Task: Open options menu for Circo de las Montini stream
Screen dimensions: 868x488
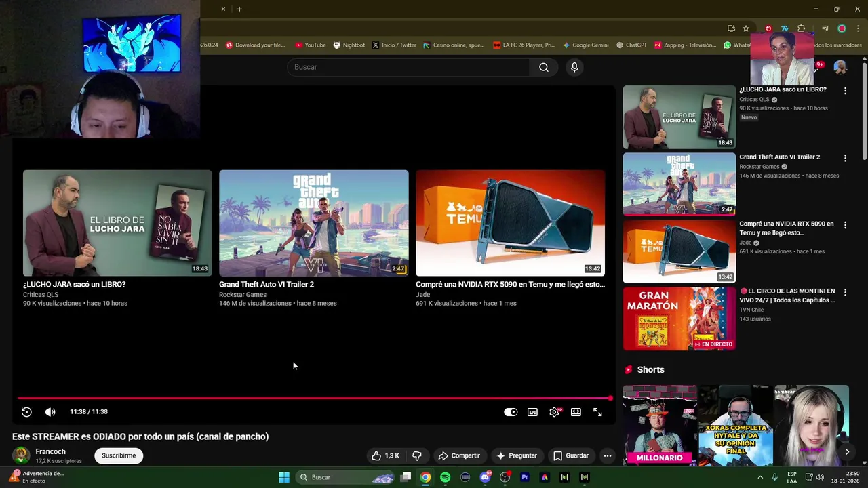Action: pos(845,292)
